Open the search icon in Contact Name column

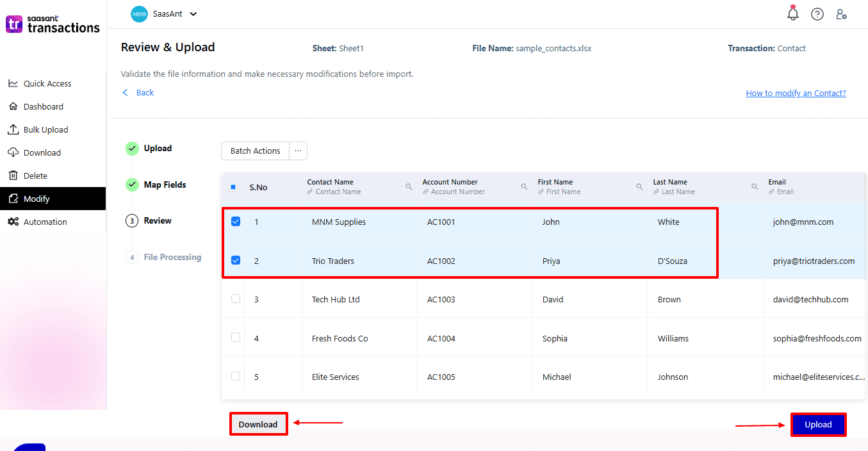point(409,186)
